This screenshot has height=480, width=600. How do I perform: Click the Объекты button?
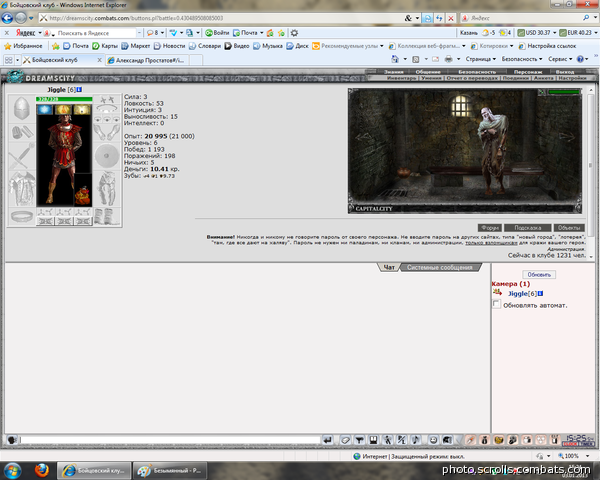pos(569,228)
